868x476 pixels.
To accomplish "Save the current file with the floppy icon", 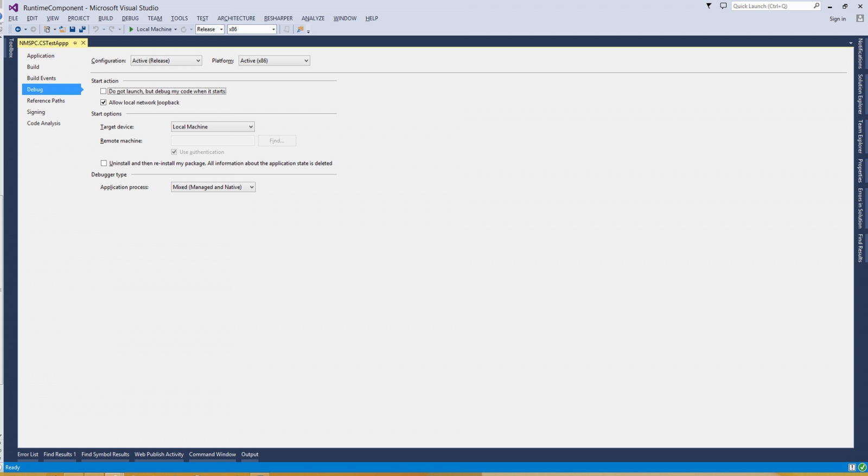I will coord(72,29).
